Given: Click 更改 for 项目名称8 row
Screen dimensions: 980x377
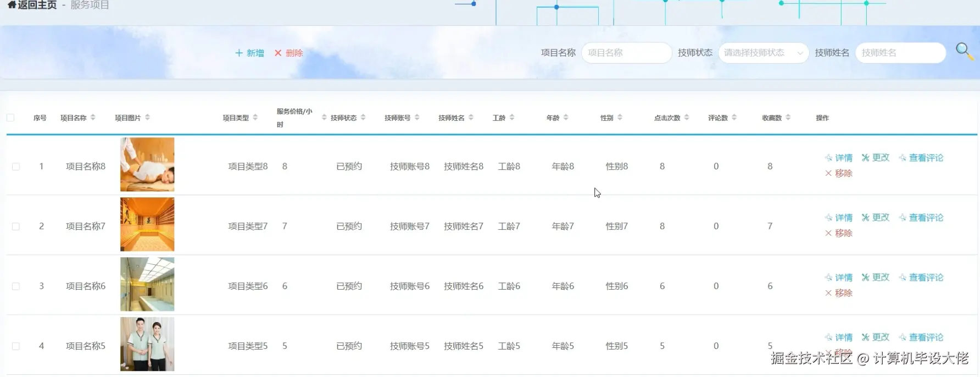Looking at the screenshot, I should coord(876,158).
